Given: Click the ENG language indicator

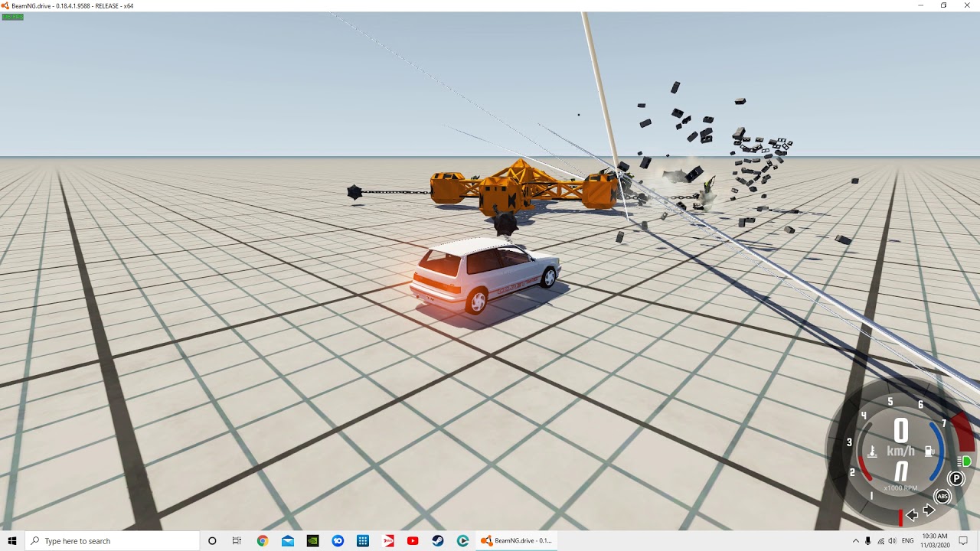Looking at the screenshot, I should pos(908,541).
